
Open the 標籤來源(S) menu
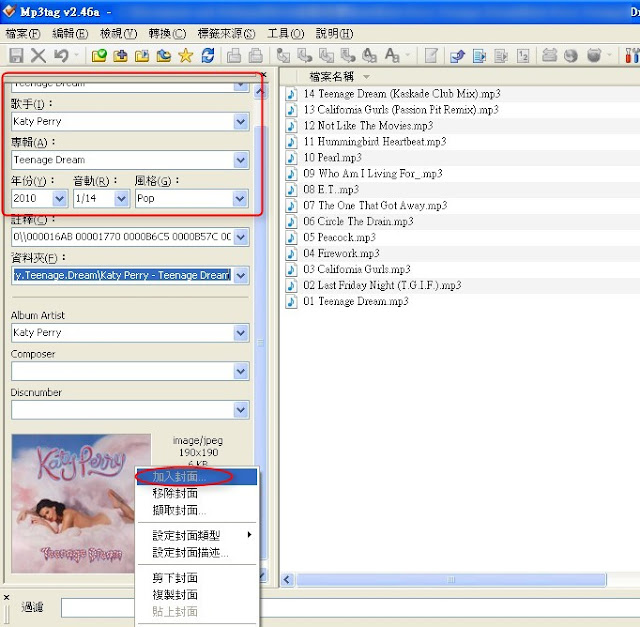(227, 33)
